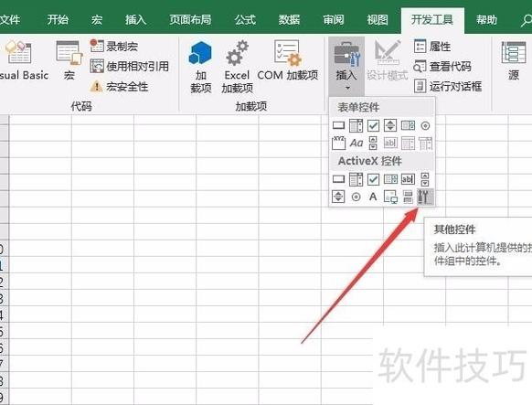
Task: Expand the 插入 controls toolbox dropdown
Action: (346, 66)
